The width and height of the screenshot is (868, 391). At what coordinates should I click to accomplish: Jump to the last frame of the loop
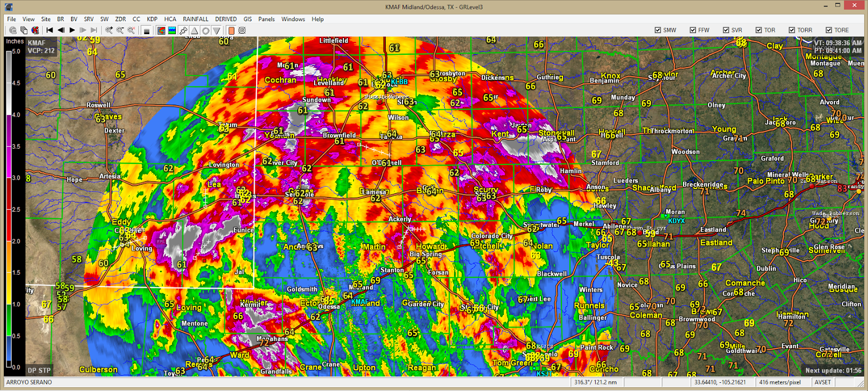tap(94, 30)
